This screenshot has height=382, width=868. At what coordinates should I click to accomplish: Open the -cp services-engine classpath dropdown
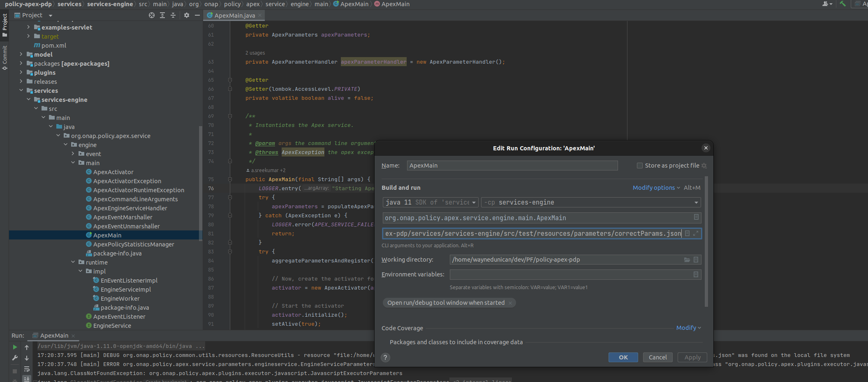(591, 202)
